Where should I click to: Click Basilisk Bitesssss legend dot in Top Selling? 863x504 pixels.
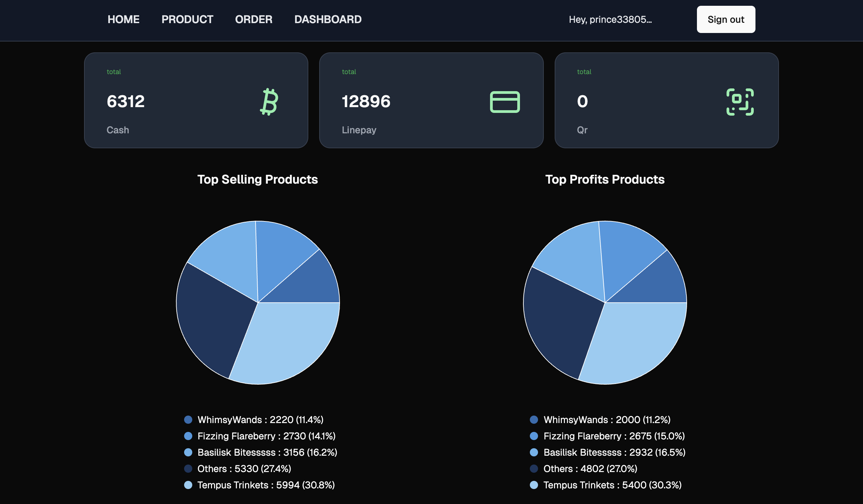[188, 452]
